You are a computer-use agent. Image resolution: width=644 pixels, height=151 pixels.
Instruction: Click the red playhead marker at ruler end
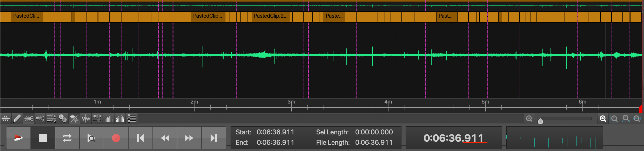[641, 108]
